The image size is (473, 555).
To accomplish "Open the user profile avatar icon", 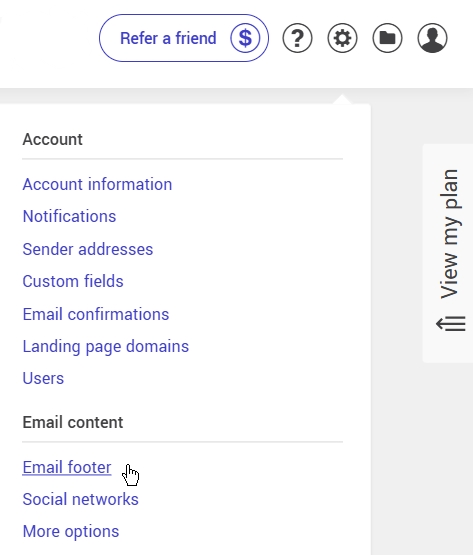I will tap(432, 38).
